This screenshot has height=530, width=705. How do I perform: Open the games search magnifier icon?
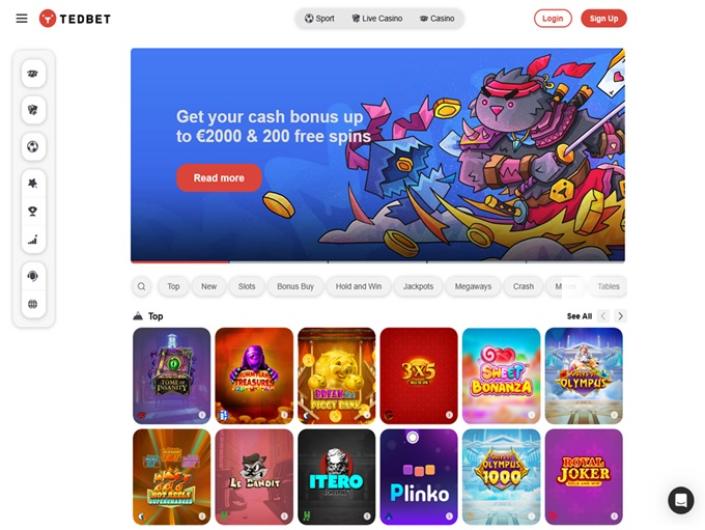pos(142,286)
